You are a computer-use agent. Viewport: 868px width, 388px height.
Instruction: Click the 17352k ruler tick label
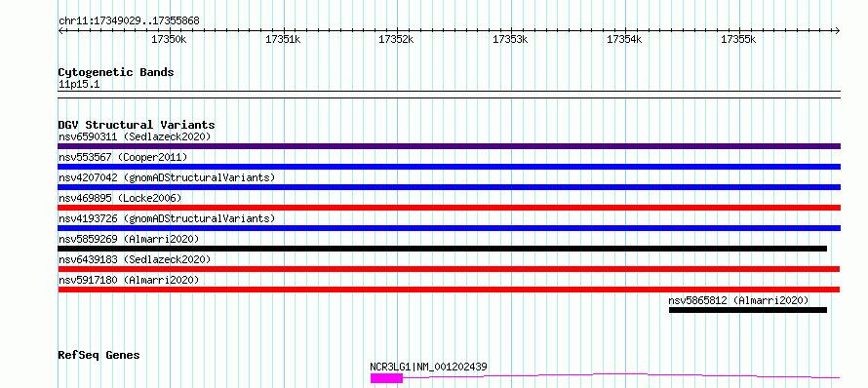pyautogui.click(x=396, y=39)
